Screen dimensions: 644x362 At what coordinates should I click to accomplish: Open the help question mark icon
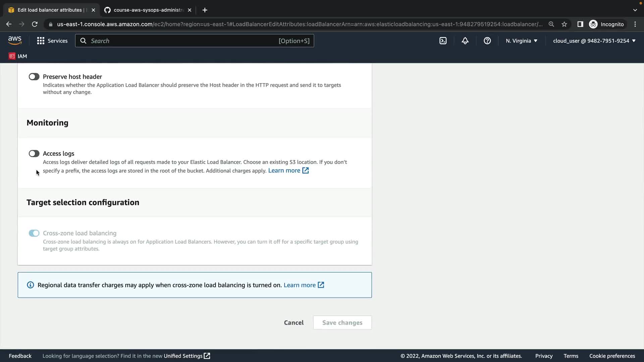[x=487, y=41]
